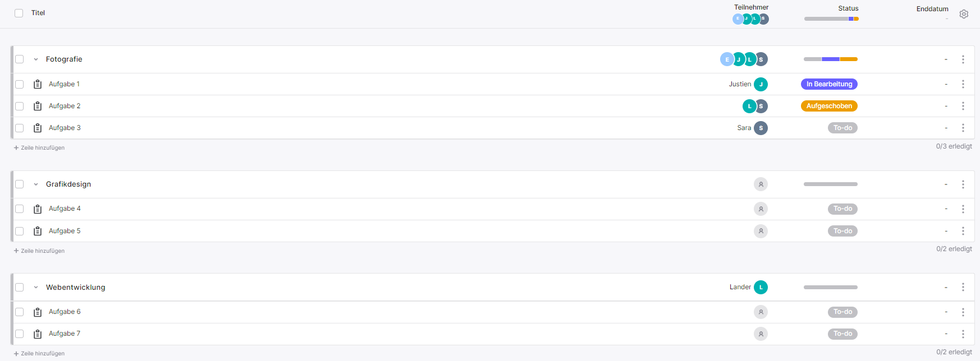Viewport: 980px width, 361px height.
Task: Select the Webentwicklung group checkbox
Action: coord(20,287)
